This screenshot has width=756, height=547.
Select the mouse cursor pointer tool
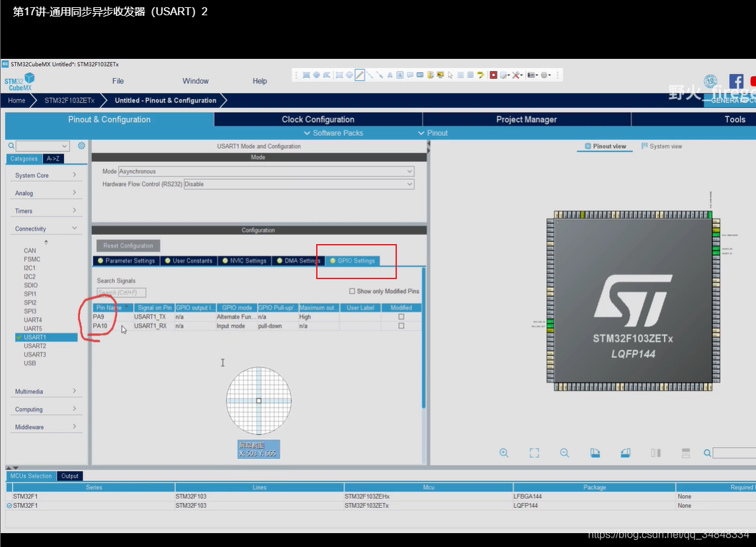(x=450, y=75)
